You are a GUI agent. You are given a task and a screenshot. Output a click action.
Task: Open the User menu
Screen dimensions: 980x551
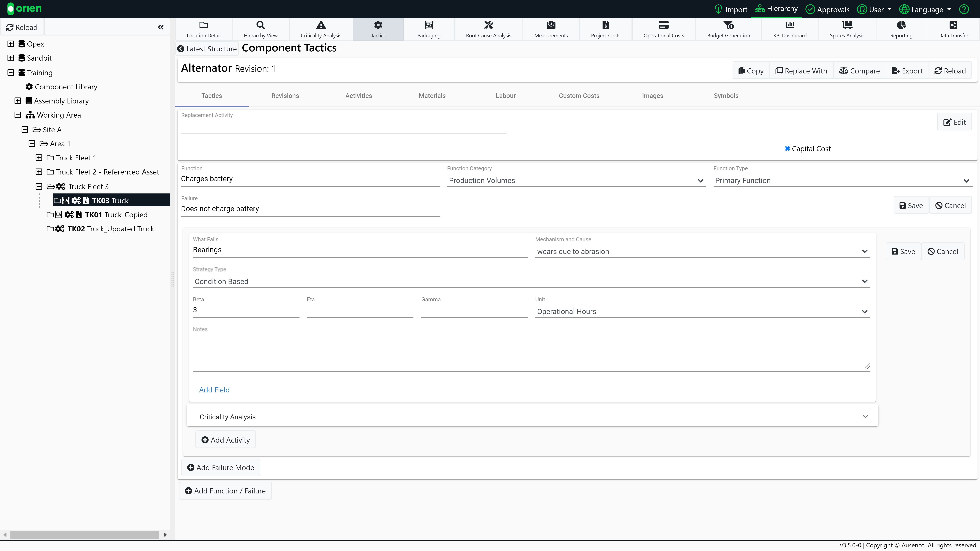coord(874,9)
